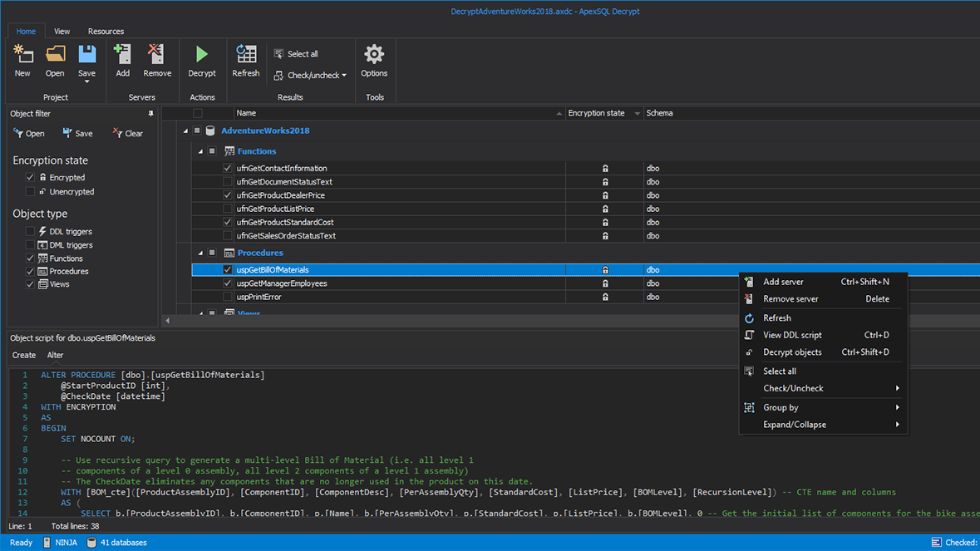Click the Refresh grid icon in the ribbon
Screen dimensions: 980x551
tap(246, 54)
